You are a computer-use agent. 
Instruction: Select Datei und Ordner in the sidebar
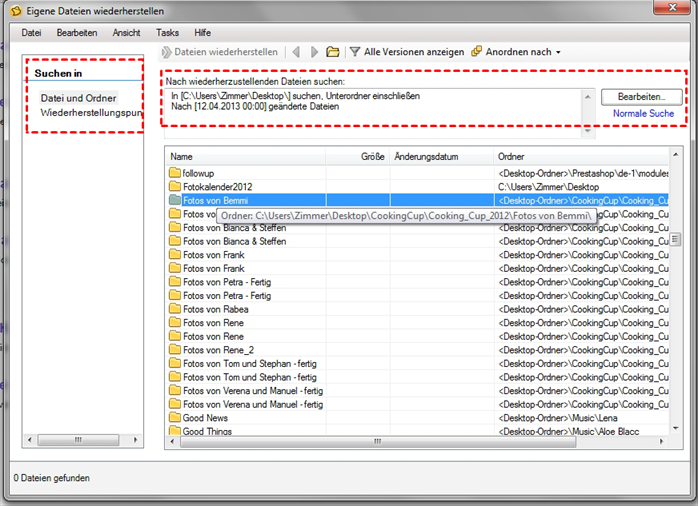tap(78, 98)
